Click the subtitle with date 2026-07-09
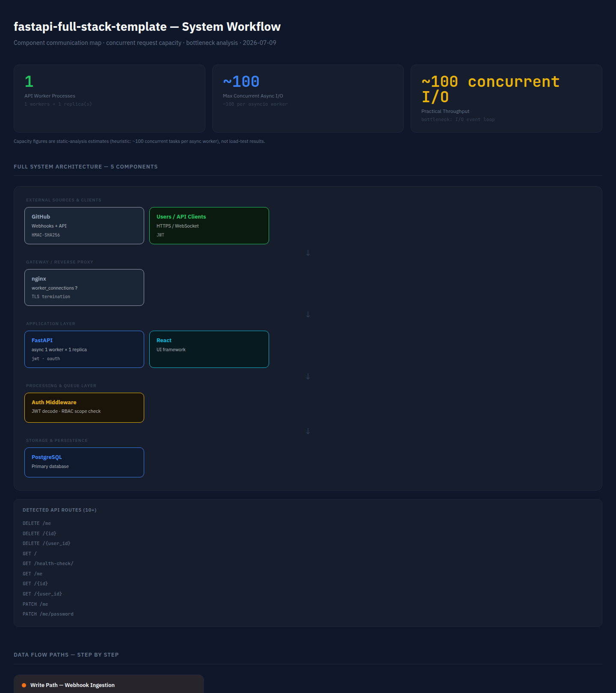616x693 pixels. 145,43
